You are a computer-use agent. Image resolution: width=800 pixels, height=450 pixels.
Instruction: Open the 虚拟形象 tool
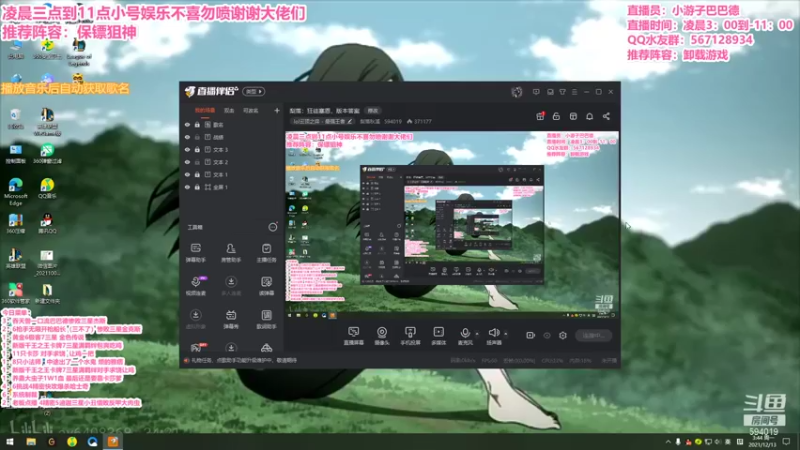click(195, 319)
